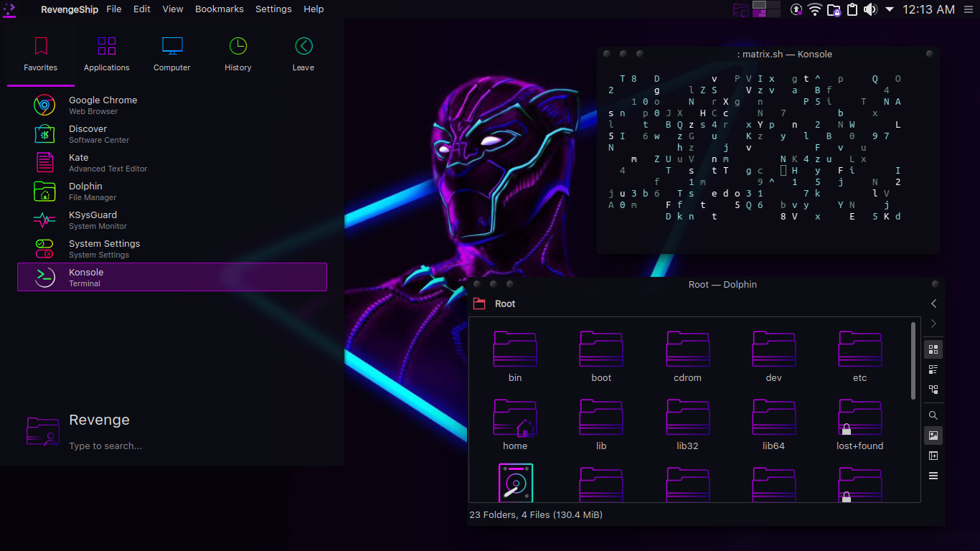The width and height of the screenshot is (980, 551).
Task: Open the Help menu
Action: tap(314, 9)
